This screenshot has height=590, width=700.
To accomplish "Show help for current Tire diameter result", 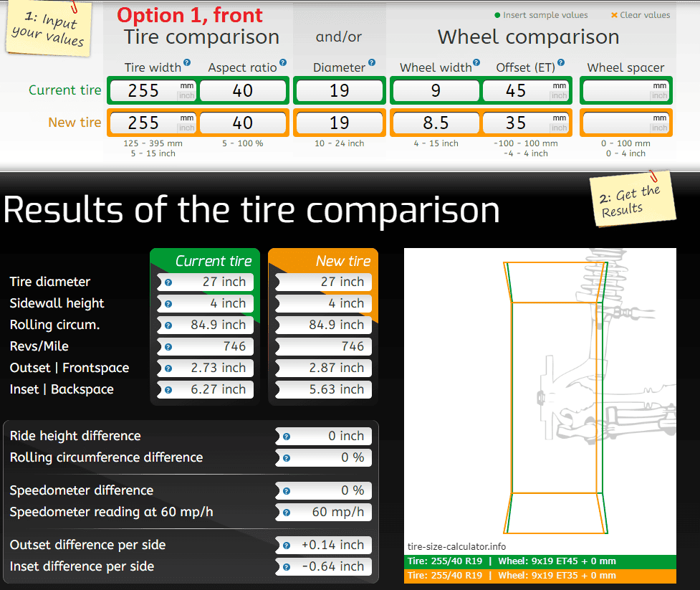I will pos(168,282).
